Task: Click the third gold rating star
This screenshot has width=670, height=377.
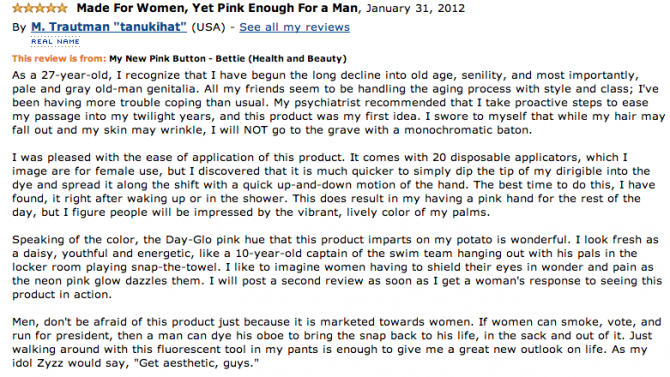Action: coord(40,8)
